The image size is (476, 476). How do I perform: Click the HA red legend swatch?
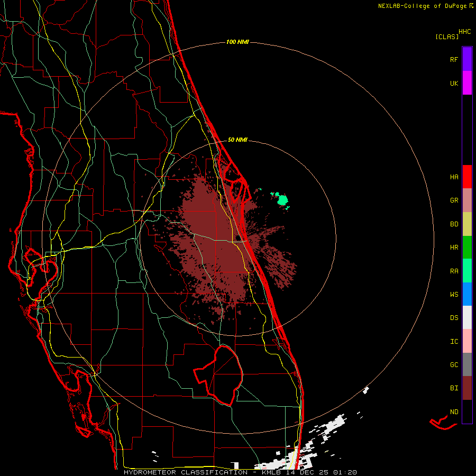tap(467, 177)
